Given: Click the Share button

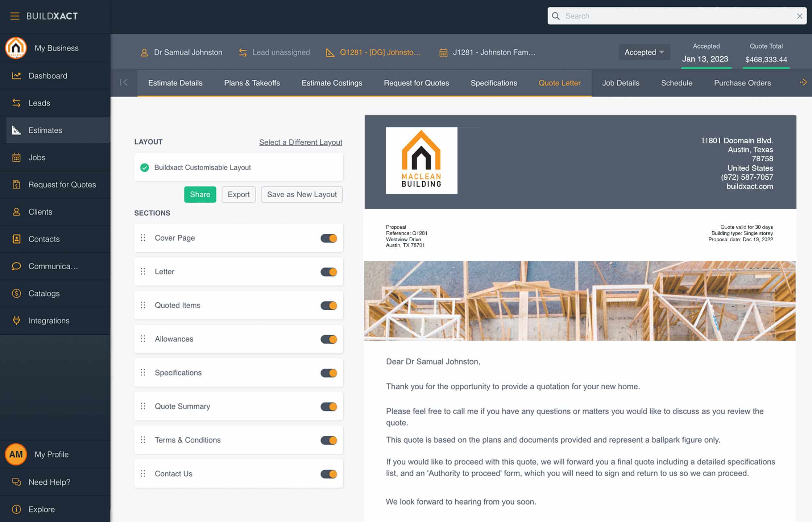Looking at the screenshot, I should coord(200,194).
